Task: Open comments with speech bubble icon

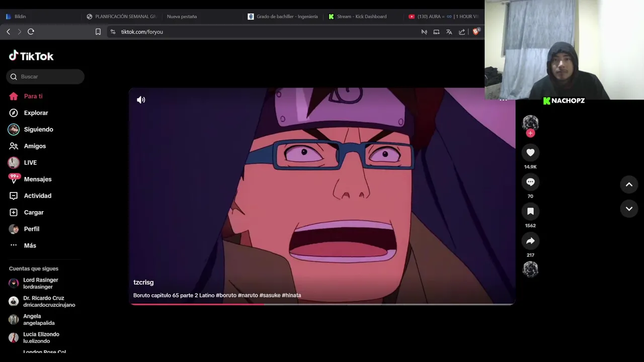Action: [530, 182]
